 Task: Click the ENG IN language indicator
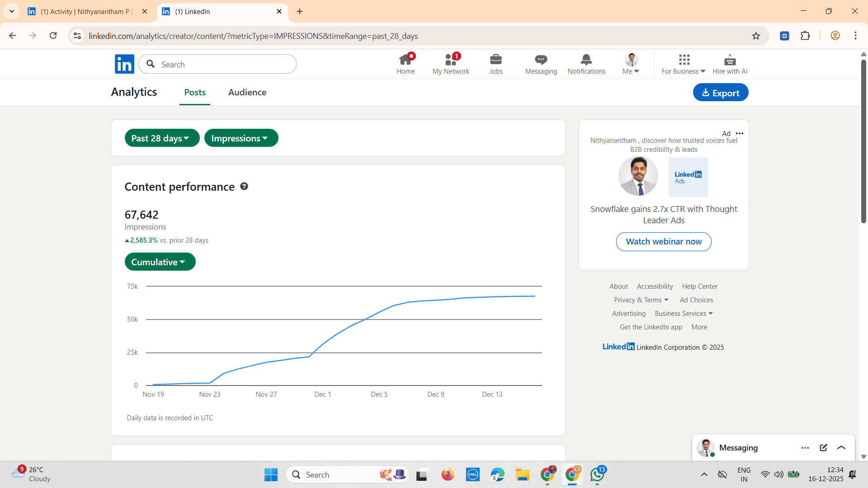click(x=744, y=474)
